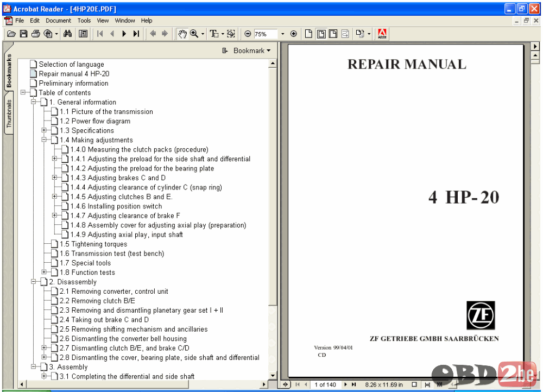Click the Find binoculars icon
Screen dimensions: 543x392
67,34
